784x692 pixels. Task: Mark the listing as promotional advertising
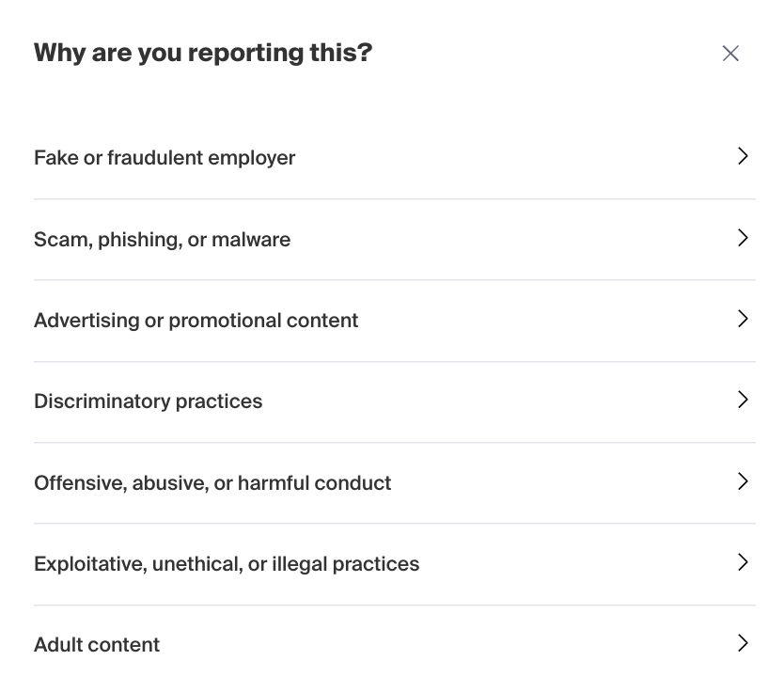tap(196, 320)
